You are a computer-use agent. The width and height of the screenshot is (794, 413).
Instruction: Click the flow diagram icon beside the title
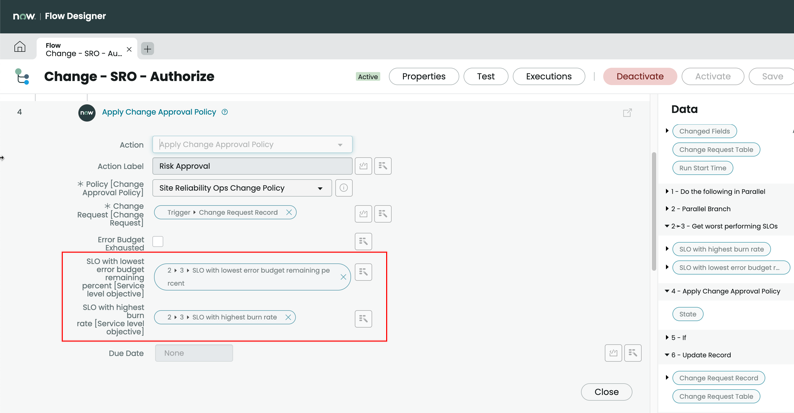click(x=22, y=76)
